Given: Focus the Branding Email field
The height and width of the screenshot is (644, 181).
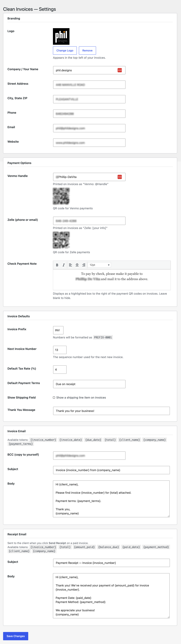Looking at the screenshot, I should click(x=89, y=128).
